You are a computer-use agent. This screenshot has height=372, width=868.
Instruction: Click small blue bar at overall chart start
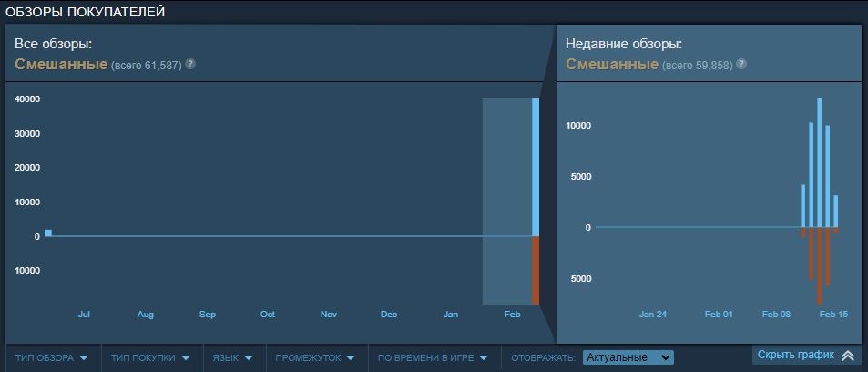(x=48, y=233)
